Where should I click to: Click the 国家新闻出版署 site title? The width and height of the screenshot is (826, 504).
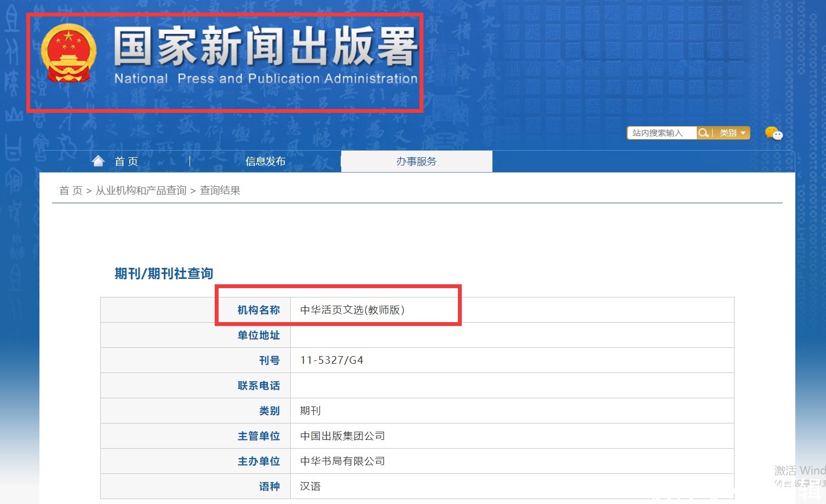click(x=266, y=47)
